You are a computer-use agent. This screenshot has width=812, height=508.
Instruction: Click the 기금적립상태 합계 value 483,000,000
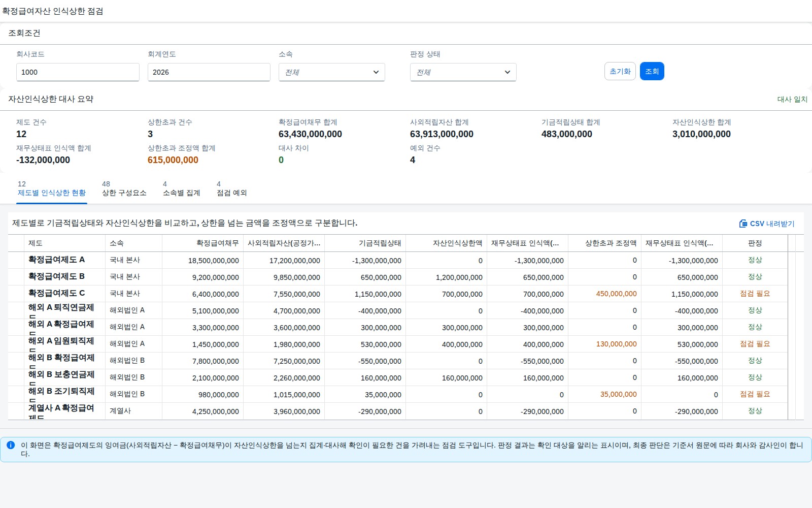point(567,134)
